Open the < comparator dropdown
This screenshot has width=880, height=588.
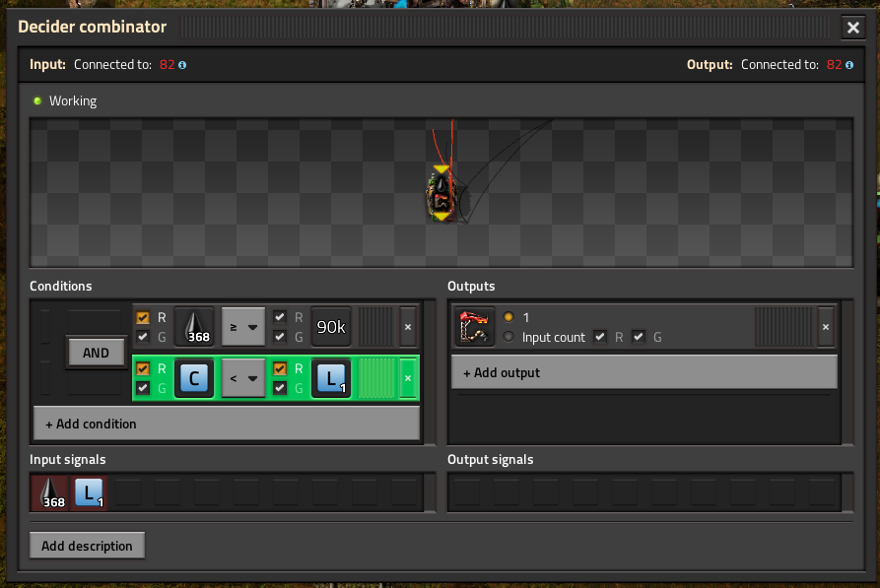click(x=243, y=378)
